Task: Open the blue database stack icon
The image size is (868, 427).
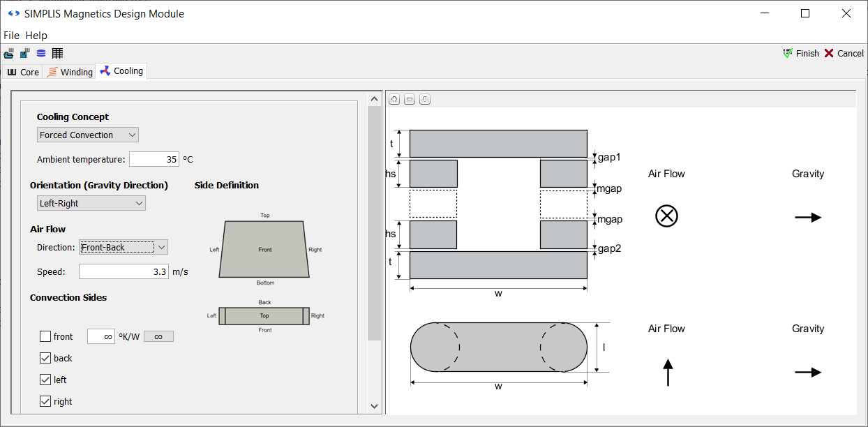Action: pyautogui.click(x=41, y=54)
